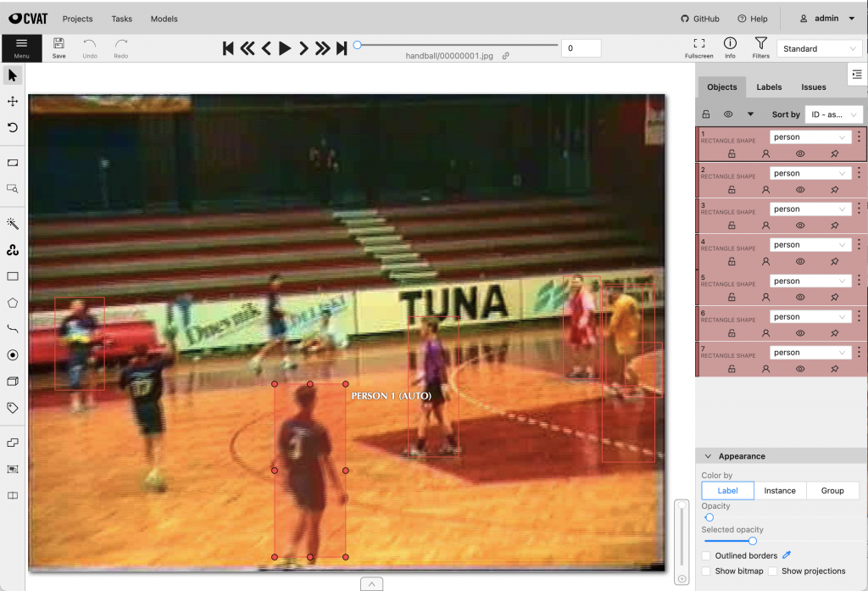Open the Standard workspace dropdown
Viewport: 868px width, 591px height.
tap(819, 49)
